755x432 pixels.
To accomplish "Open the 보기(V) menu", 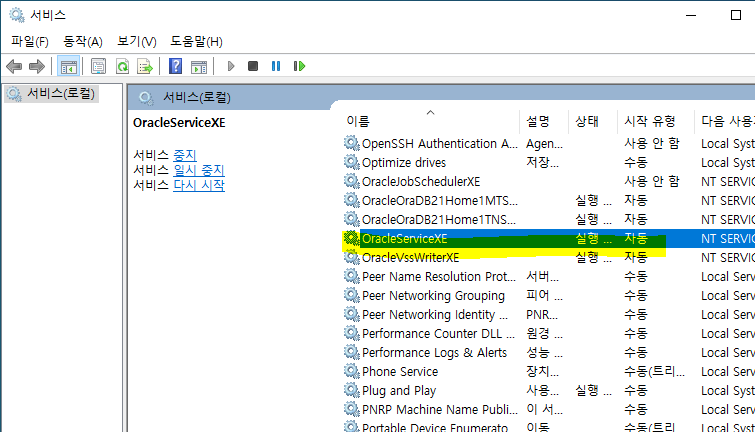I will (137, 42).
